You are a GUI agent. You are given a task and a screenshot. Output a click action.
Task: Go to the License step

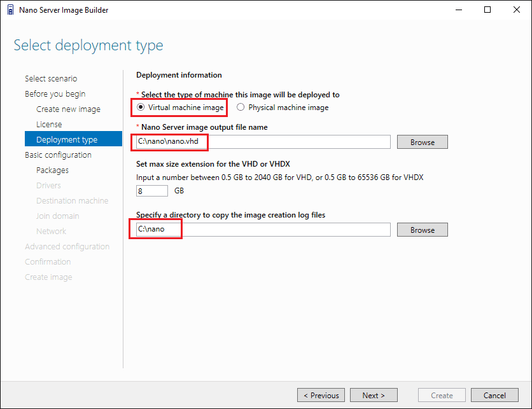49,124
